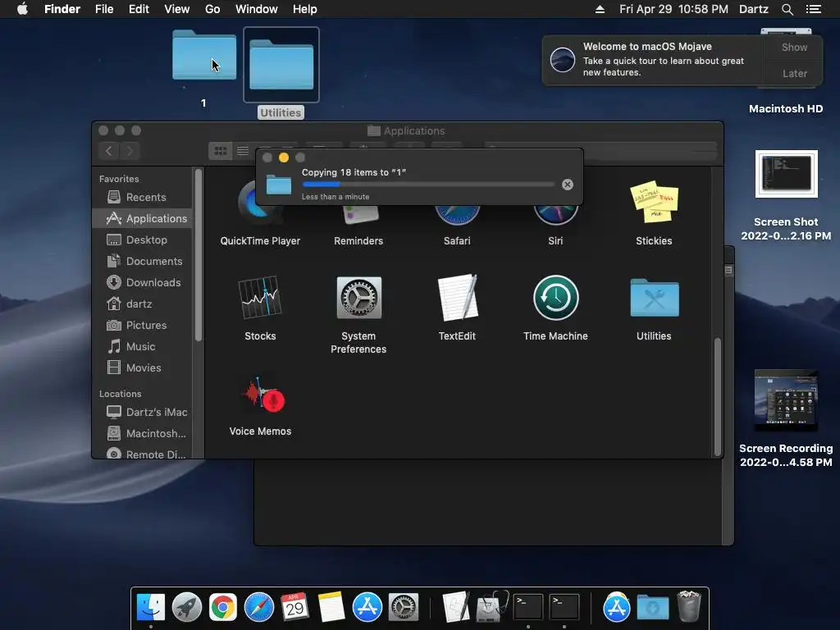Click the date and time in the menu bar
Screen dimensions: 840x630
[673, 9]
